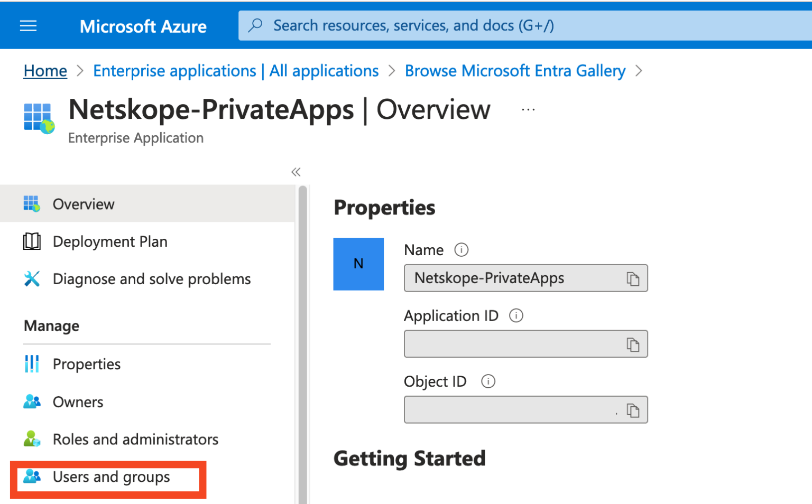Show the Name info tooltip
This screenshot has width=812, height=504.
pos(461,250)
